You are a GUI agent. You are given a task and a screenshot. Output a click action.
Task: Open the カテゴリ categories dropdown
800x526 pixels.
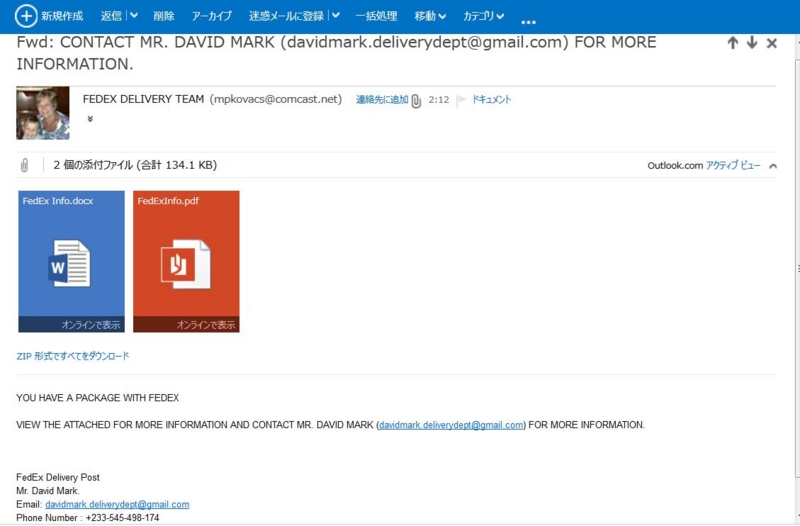pos(484,16)
